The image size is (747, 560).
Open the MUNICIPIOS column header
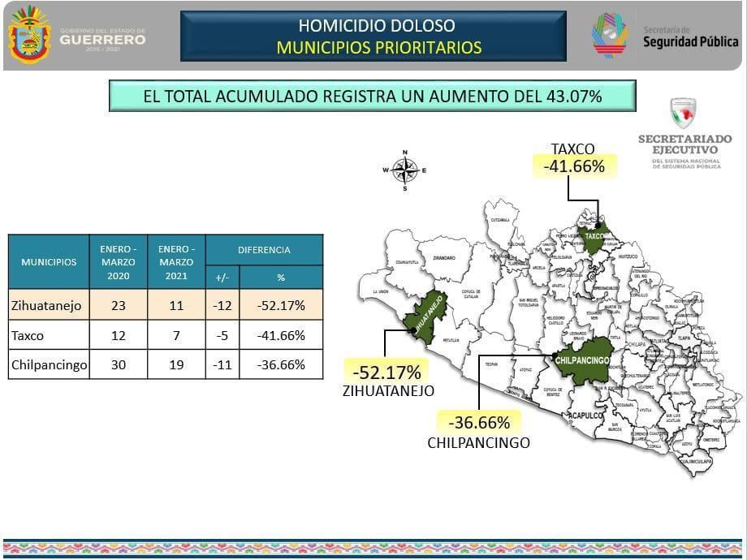(49, 261)
